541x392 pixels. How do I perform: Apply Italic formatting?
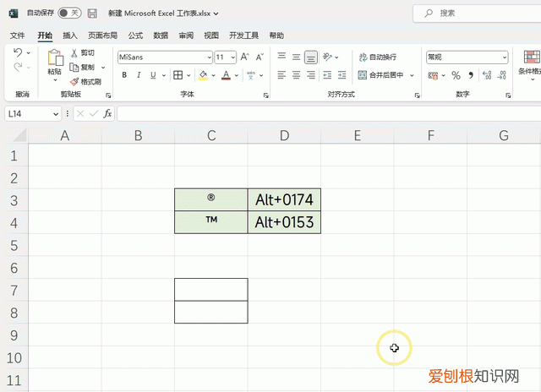[x=139, y=75]
